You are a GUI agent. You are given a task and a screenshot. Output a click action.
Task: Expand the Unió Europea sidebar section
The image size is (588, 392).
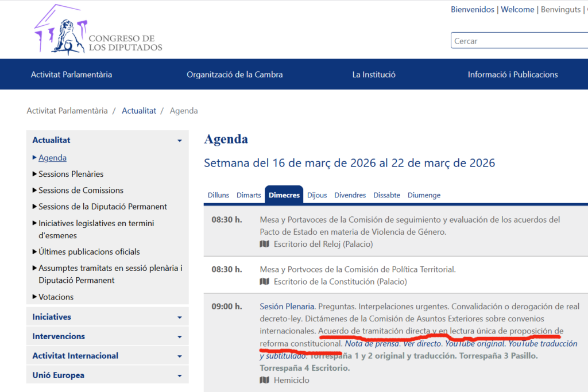[x=179, y=376]
